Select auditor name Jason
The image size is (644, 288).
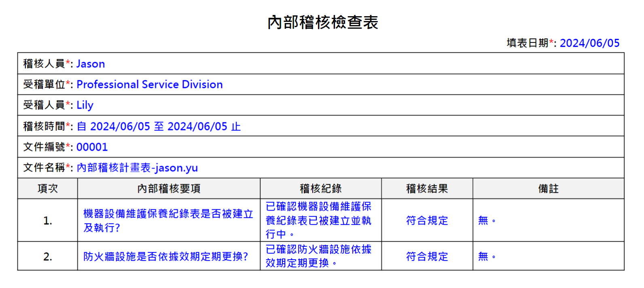coord(91,64)
